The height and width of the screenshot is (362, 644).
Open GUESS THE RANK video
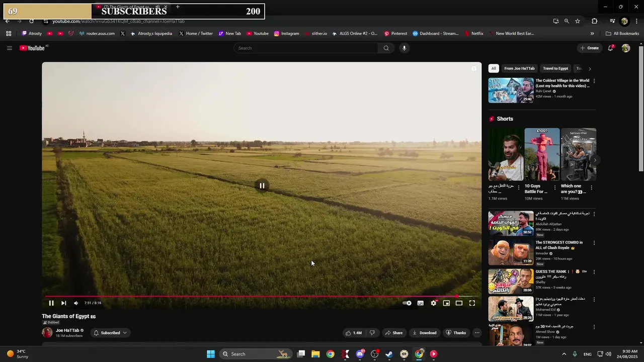(511, 282)
